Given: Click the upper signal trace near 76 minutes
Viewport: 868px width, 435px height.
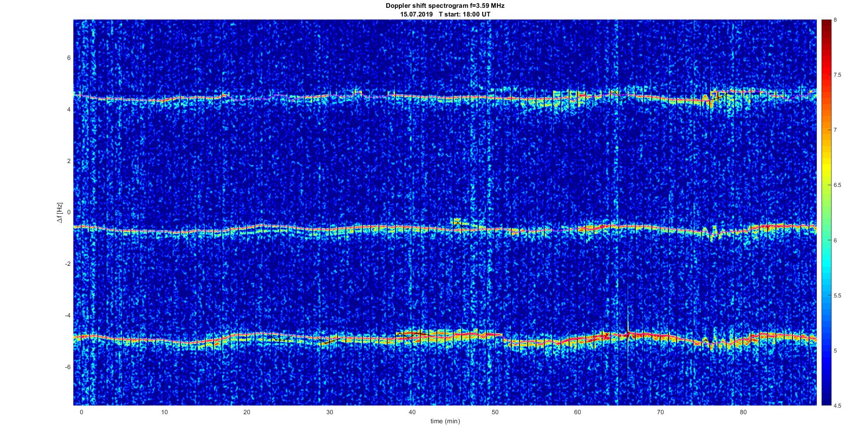Looking at the screenshot, I should tap(710, 100).
